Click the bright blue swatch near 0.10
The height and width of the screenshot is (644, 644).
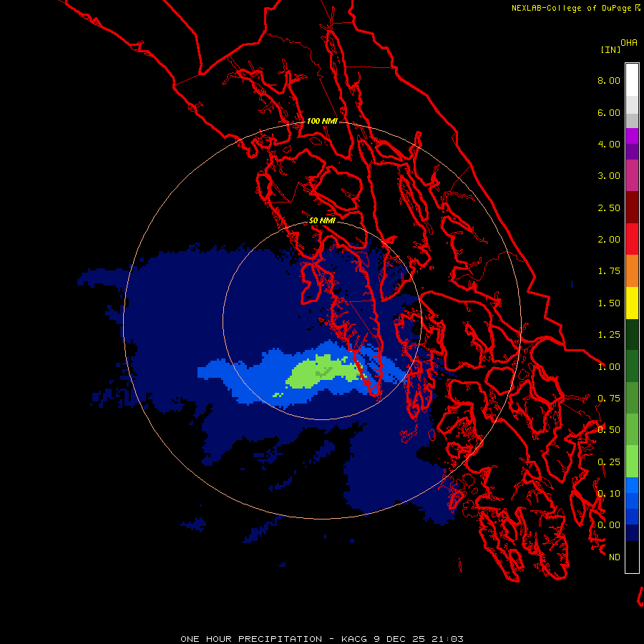click(632, 485)
